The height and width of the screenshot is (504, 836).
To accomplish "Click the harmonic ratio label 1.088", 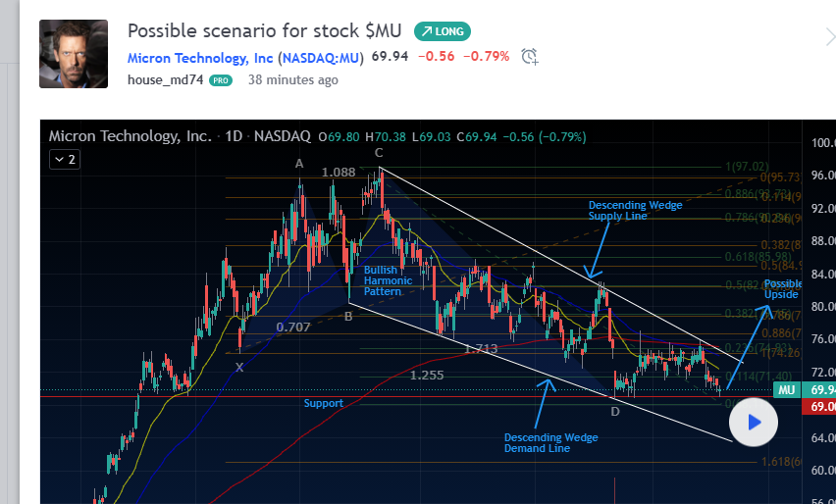I will click(338, 172).
